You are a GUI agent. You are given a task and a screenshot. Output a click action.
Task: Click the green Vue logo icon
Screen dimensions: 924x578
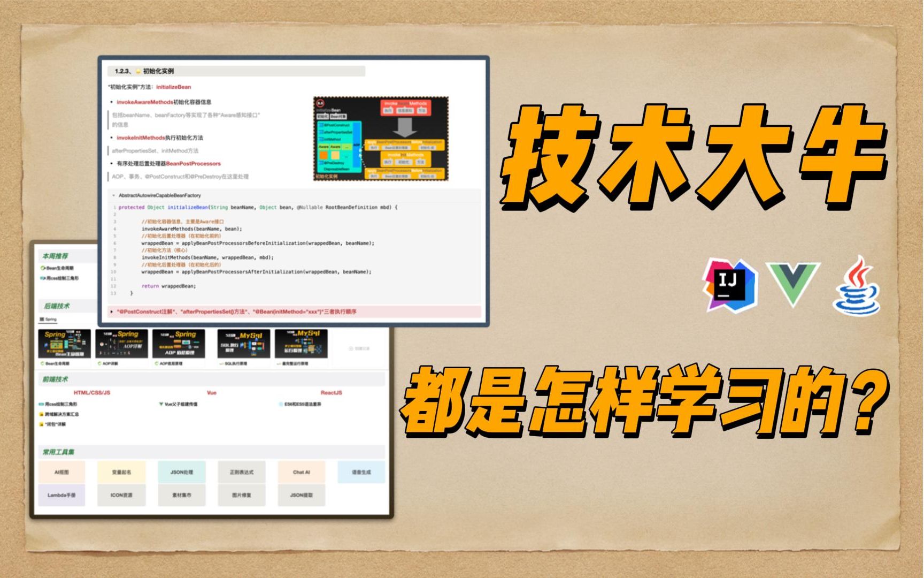click(x=793, y=284)
